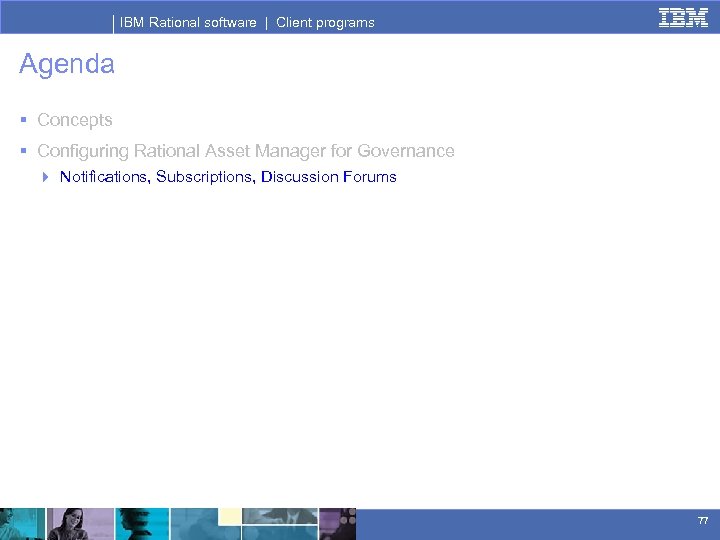Click the square bullet next to Concepts
This screenshot has width=720, height=540.
coord(23,120)
